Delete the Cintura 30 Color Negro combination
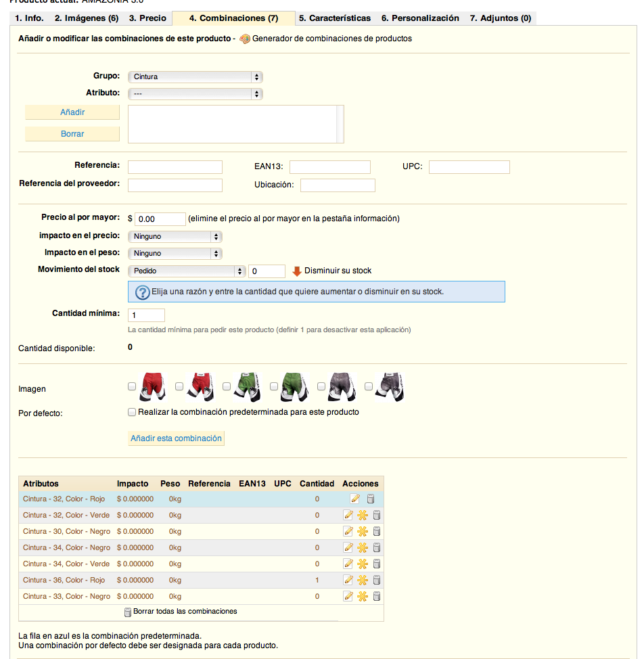Screen dimensions: 644x659 [x=377, y=531]
